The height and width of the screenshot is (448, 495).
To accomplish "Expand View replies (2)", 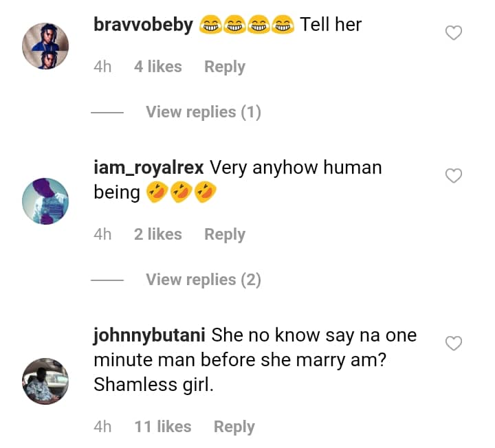I will point(203,280).
